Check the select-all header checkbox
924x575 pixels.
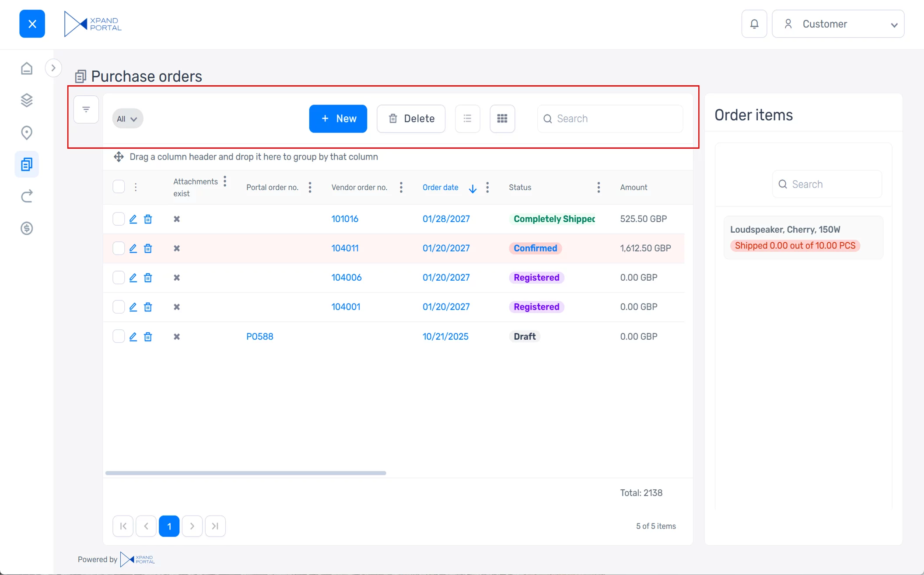119,187
